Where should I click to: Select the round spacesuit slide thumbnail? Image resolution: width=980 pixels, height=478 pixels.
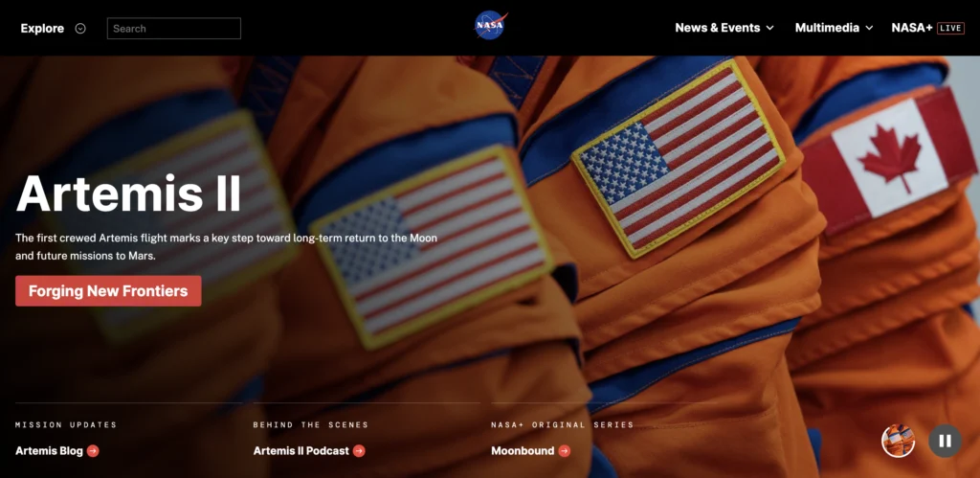[898, 441]
